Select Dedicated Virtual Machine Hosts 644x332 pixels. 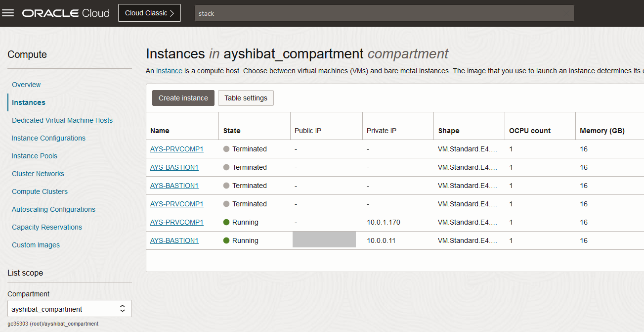click(62, 120)
